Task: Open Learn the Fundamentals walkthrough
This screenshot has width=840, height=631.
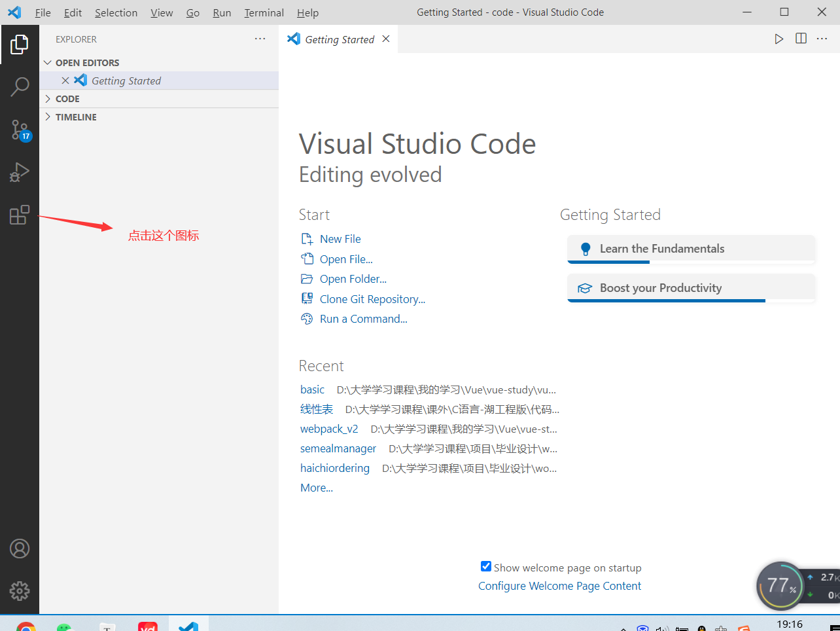Action: [x=691, y=249]
